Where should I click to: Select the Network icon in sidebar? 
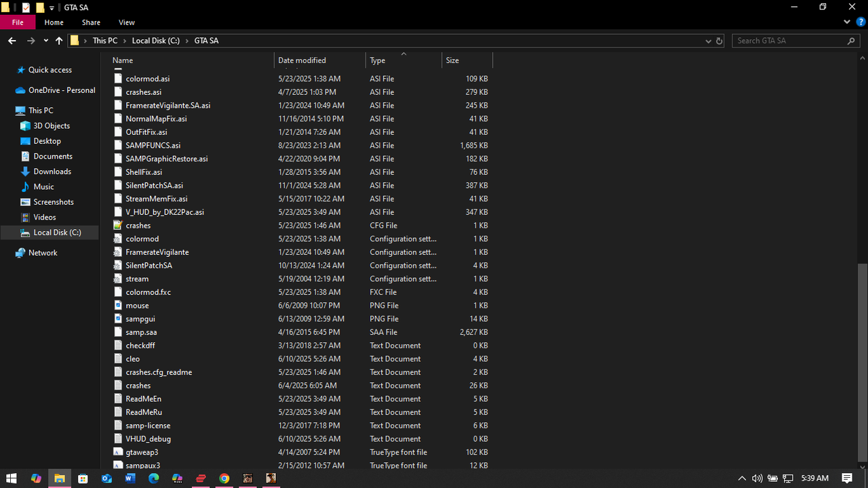tap(20, 253)
